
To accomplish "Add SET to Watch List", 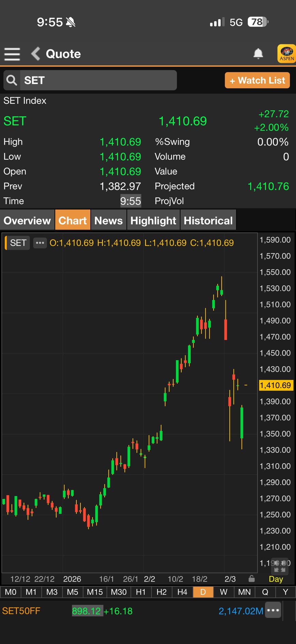I will tap(257, 81).
